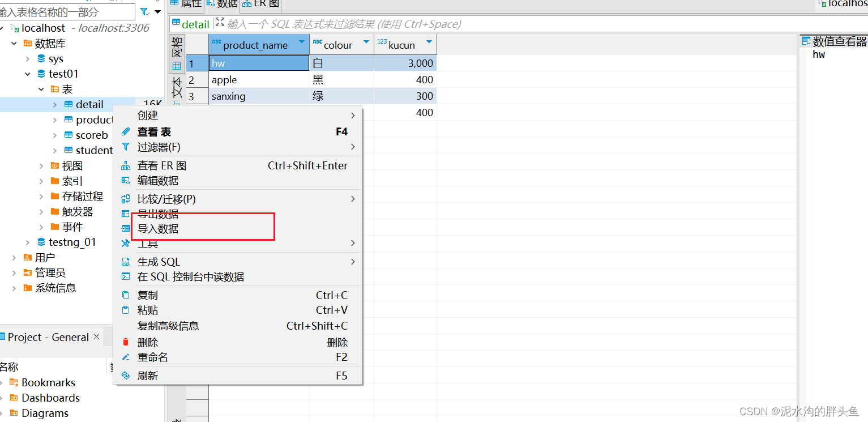Open the kucun column dropdown arrow

429,42
